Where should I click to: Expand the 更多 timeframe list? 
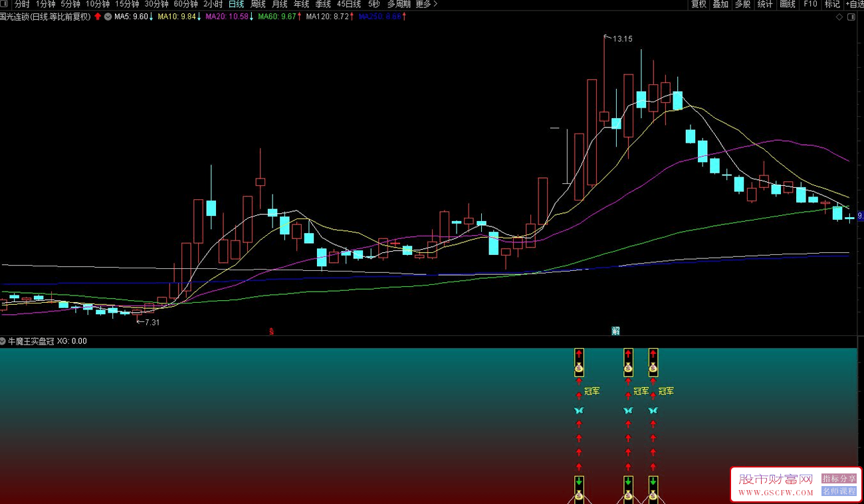[x=426, y=4]
